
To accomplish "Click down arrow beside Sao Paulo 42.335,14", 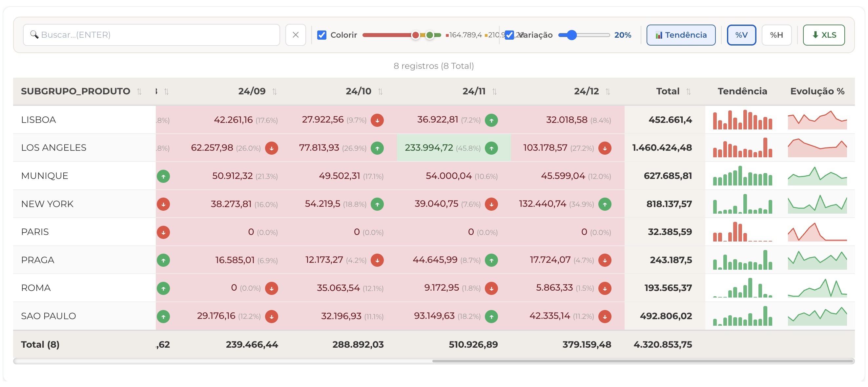I will tap(605, 316).
